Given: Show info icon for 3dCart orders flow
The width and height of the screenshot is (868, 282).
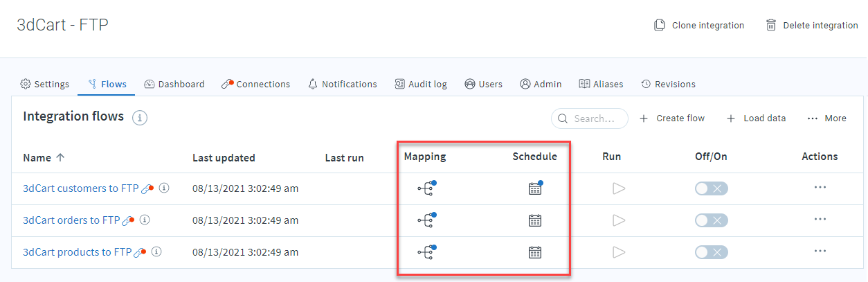Looking at the screenshot, I should 145,220.
